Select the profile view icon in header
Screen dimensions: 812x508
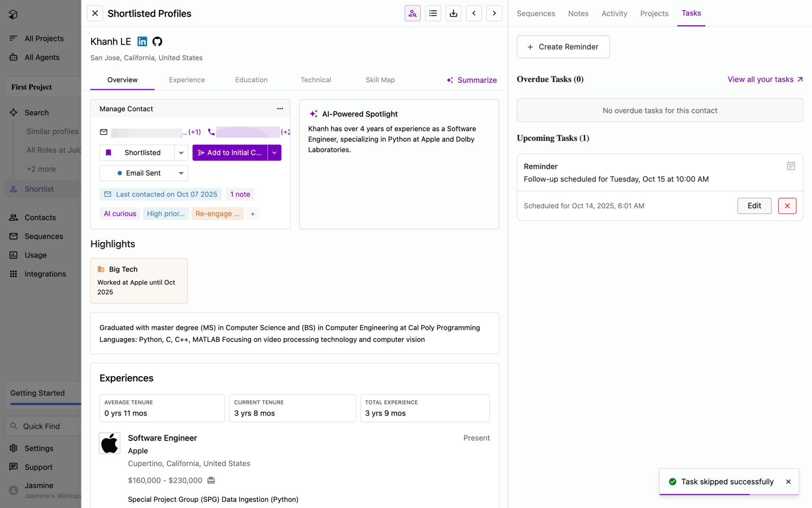click(x=412, y=13)
